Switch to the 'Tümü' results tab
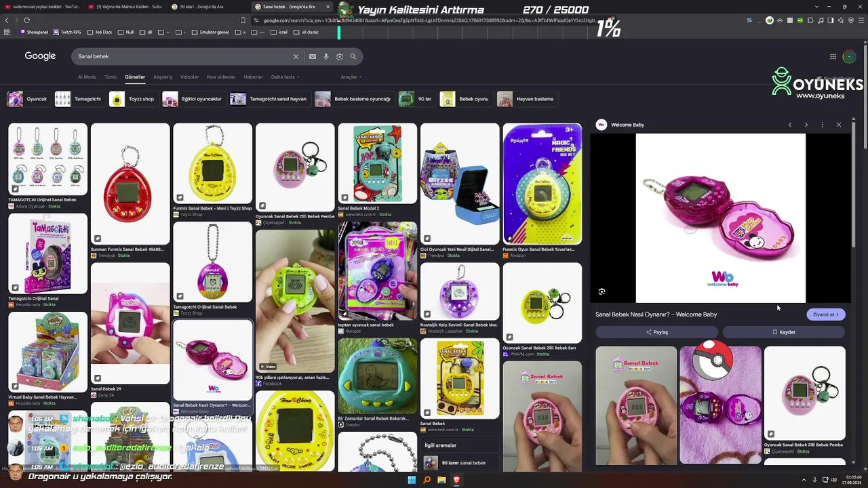 (x=111, y=77)
